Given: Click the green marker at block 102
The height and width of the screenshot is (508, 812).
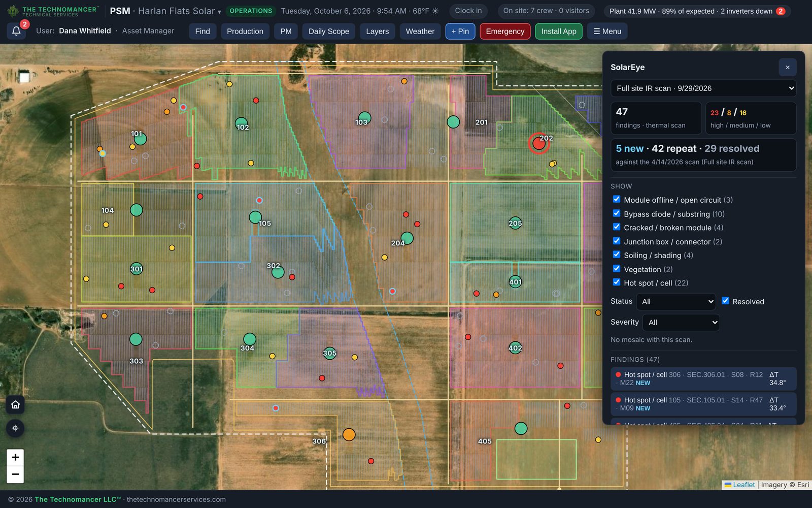Looking at the screenshot, I should 242,123.
